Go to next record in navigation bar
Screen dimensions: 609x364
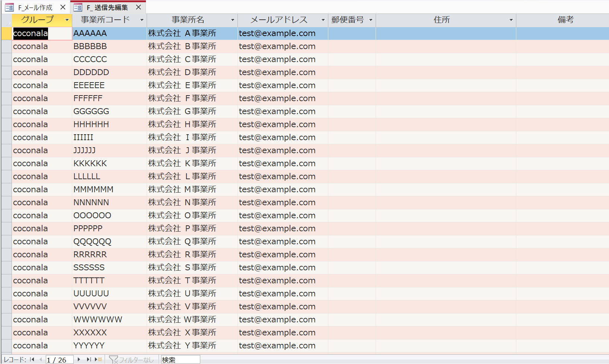point(79,360)
